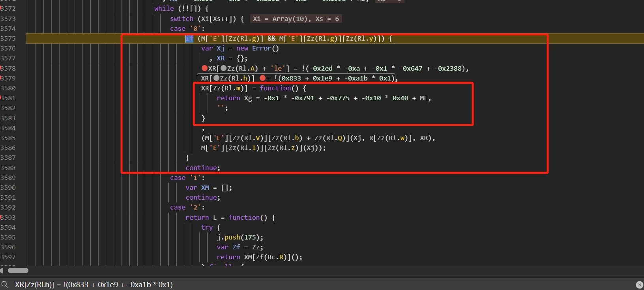The height and width of the screenshot is (290, 644).
Task: Click 'return L = function() {' code
Action: tap(230, 217)
